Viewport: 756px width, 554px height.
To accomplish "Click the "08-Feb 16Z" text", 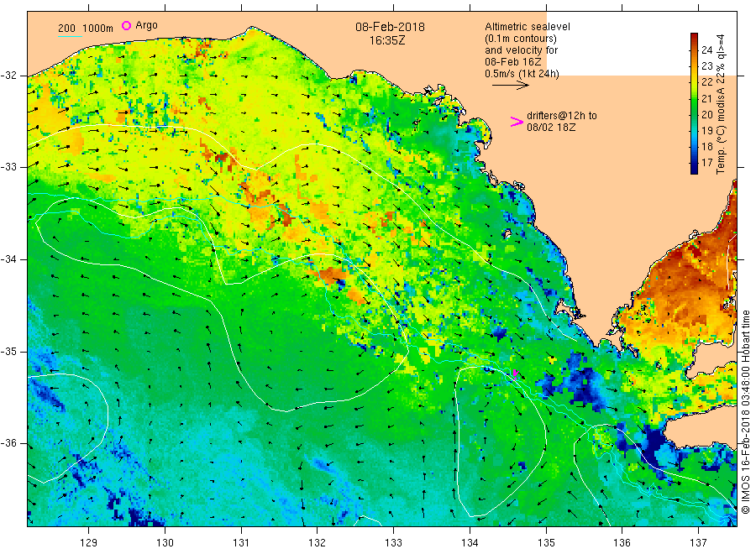I will coord(513,61).
